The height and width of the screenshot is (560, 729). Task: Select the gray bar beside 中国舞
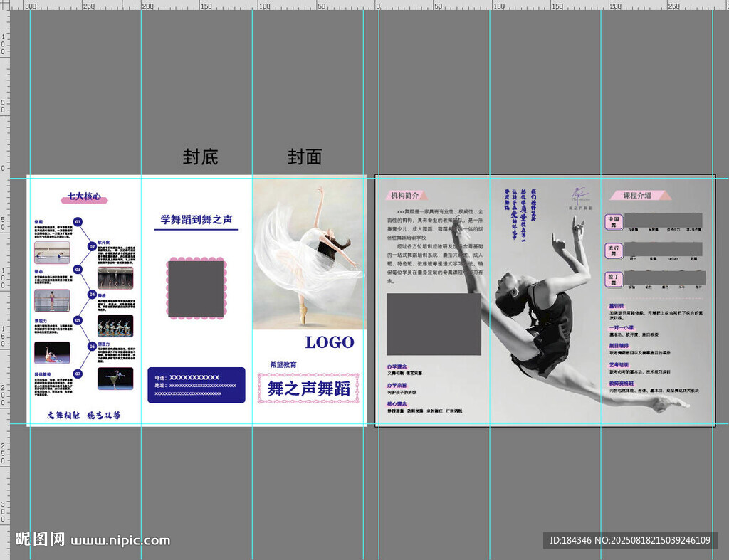tap(663, 221)
